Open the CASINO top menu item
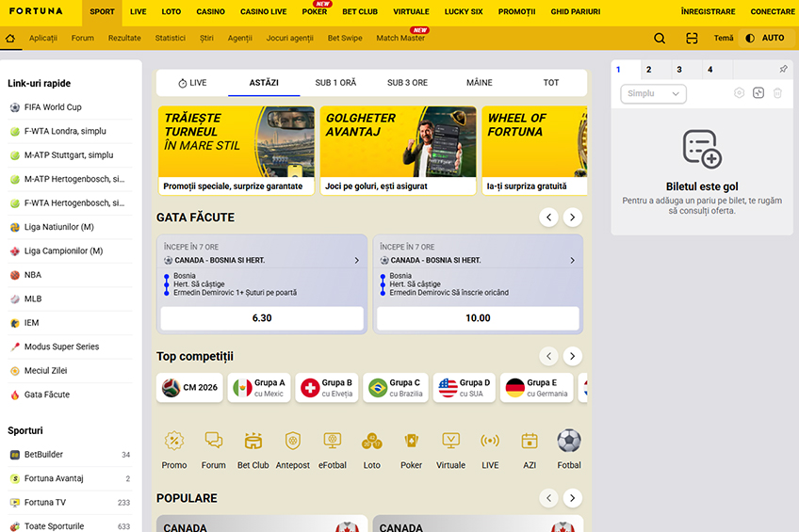799x532 pixels. 210,11
